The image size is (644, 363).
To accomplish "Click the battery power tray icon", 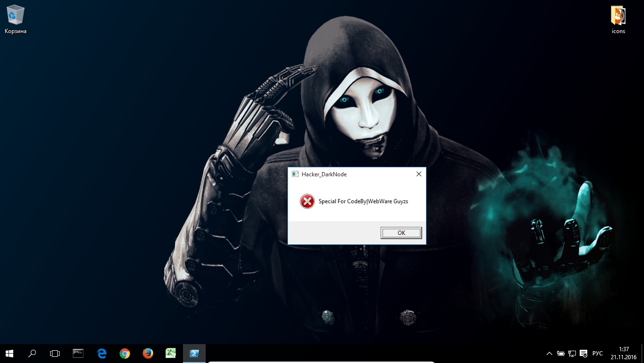I will click(x=560, y=353).
